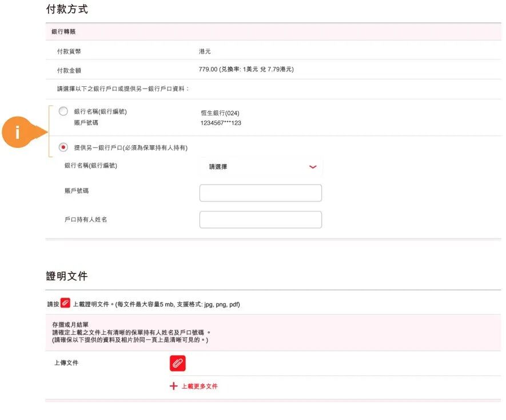
Task: Click the 恒生銀行(024) bank name text
Action: coord(220,113)
